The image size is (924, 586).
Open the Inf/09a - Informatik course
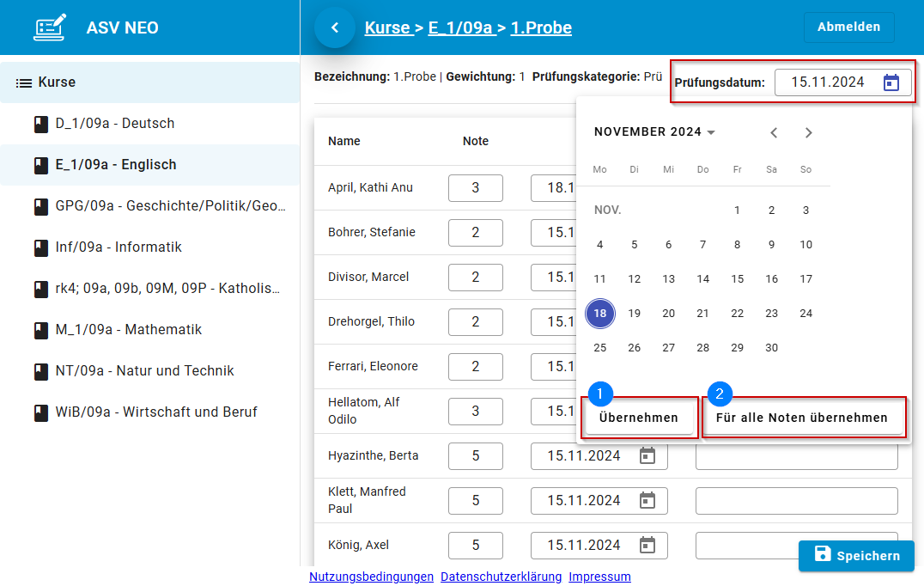[149, 247]
